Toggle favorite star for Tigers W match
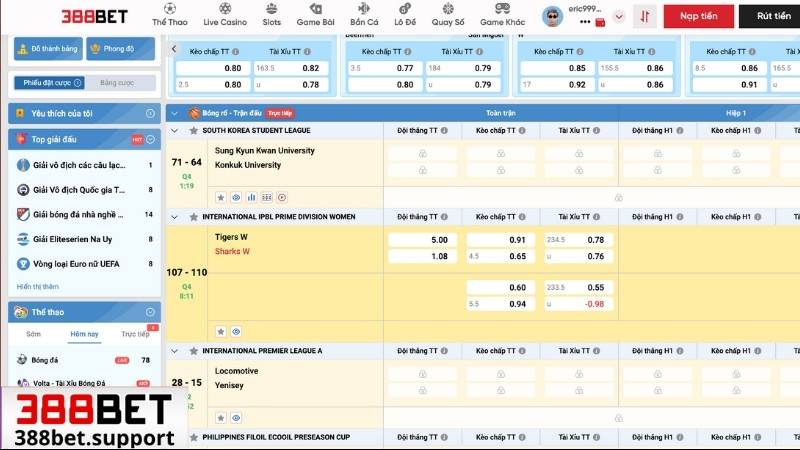Viewport: 800px width, 450px height. coord(221,331)
